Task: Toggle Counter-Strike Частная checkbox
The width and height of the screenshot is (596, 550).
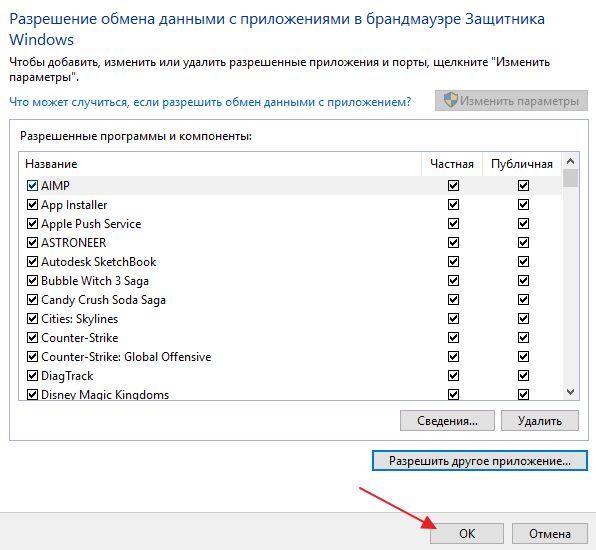Action: tap(453, 338)
